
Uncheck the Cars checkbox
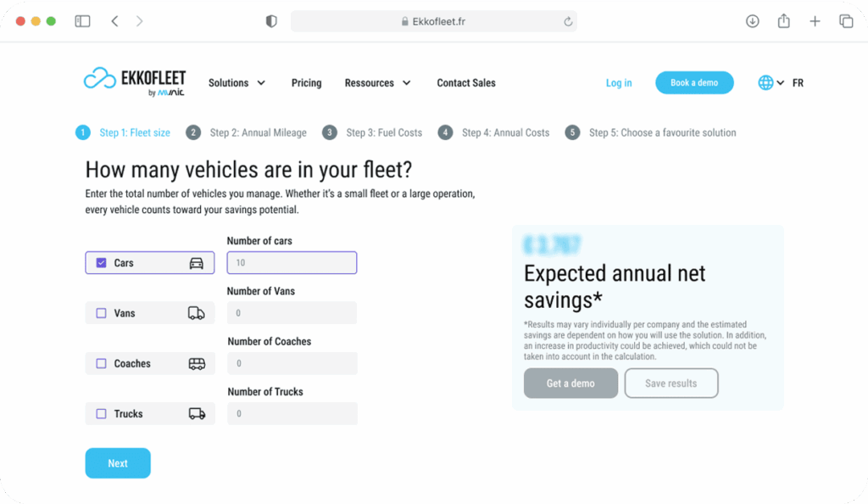pos(102,262)
